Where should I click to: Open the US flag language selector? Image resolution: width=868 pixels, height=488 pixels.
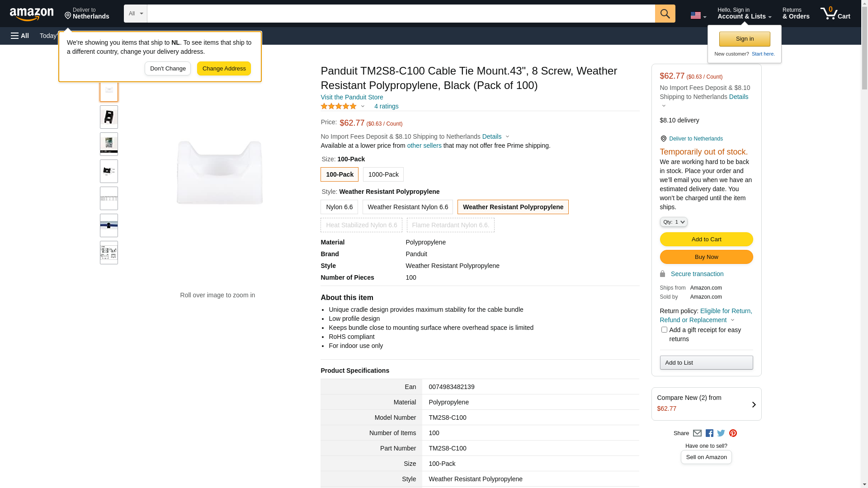tap(698, 15)
